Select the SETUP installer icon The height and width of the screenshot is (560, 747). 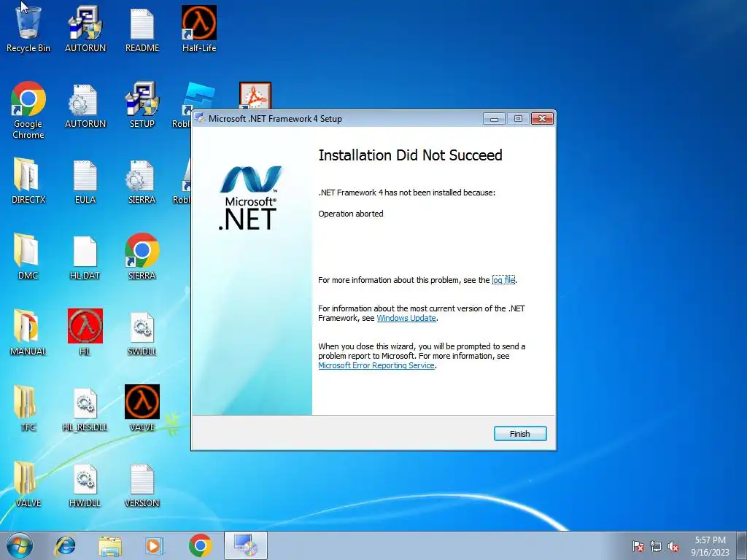click(142, 106)
